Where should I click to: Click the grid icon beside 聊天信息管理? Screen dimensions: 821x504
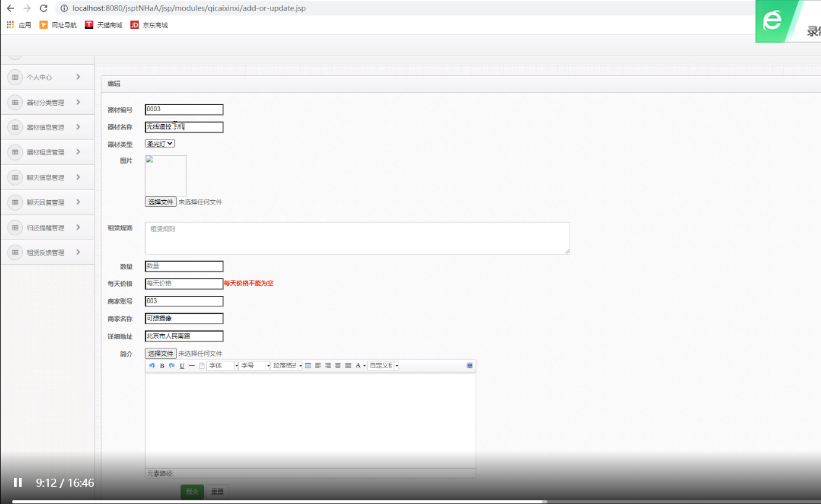15,177
